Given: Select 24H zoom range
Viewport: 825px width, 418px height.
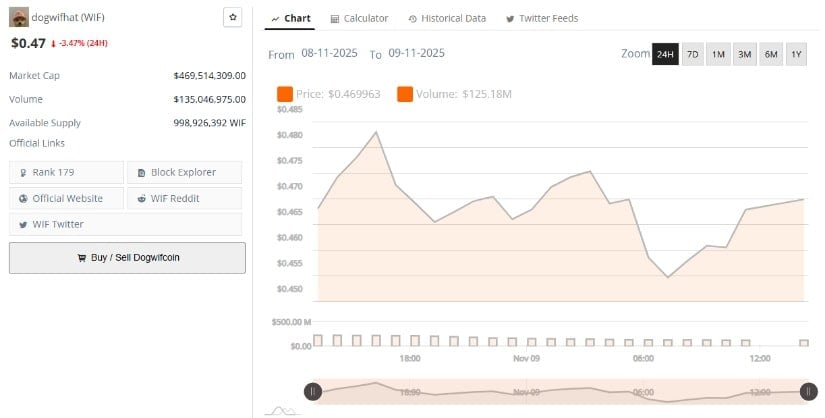Looking at the screenshot, I should pyautogui.click(x=665, y=54).
